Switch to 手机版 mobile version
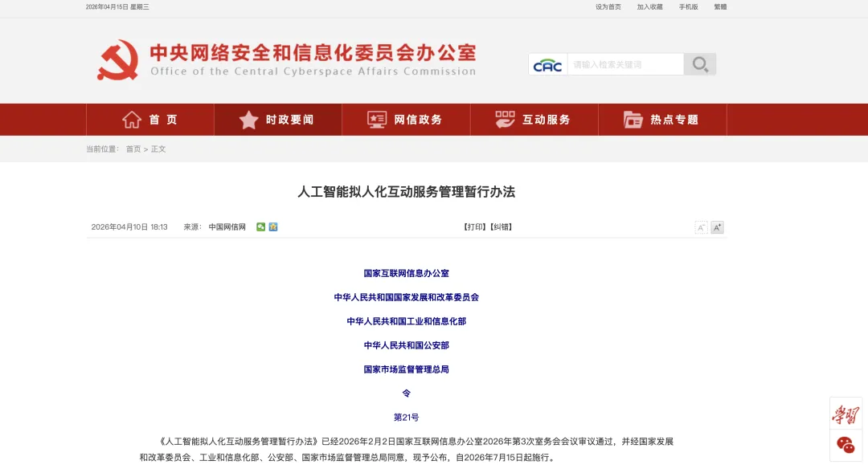Screen dimensions: 868x473 tap(688, 7)
